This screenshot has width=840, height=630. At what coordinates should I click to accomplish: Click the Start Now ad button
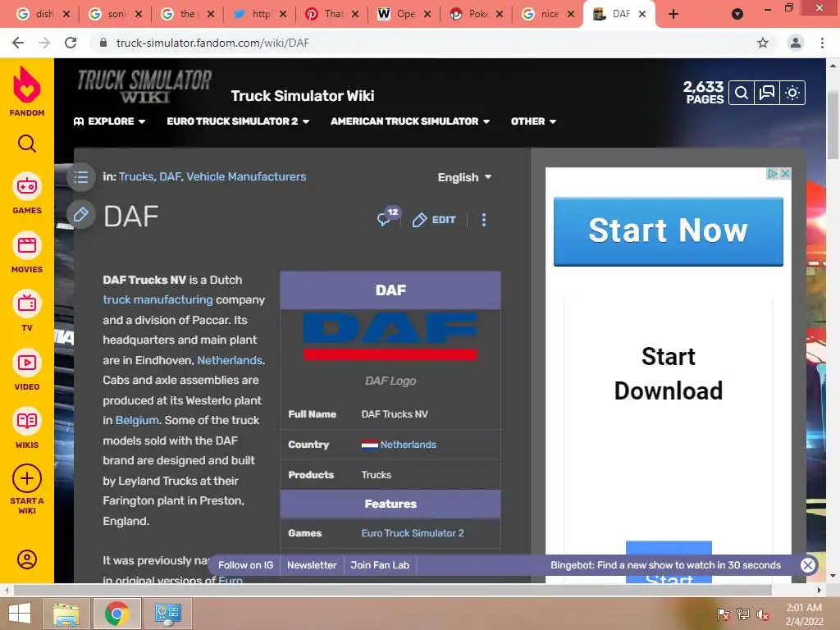668,231
